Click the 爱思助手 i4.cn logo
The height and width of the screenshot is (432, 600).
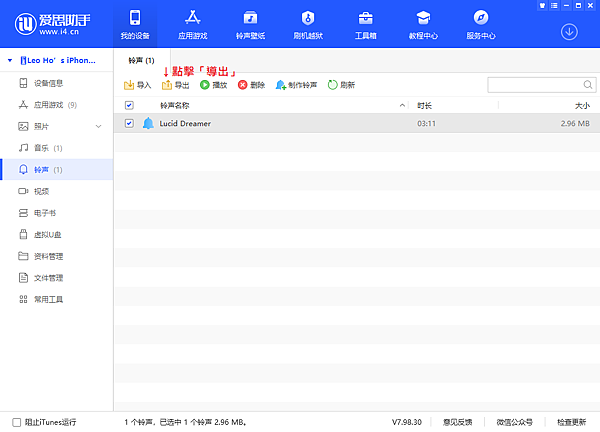(x=52, y=24)
